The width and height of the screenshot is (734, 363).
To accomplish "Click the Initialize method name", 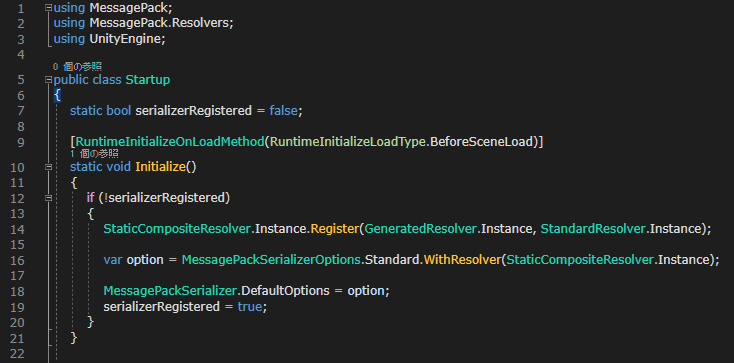I will (161, 167).
